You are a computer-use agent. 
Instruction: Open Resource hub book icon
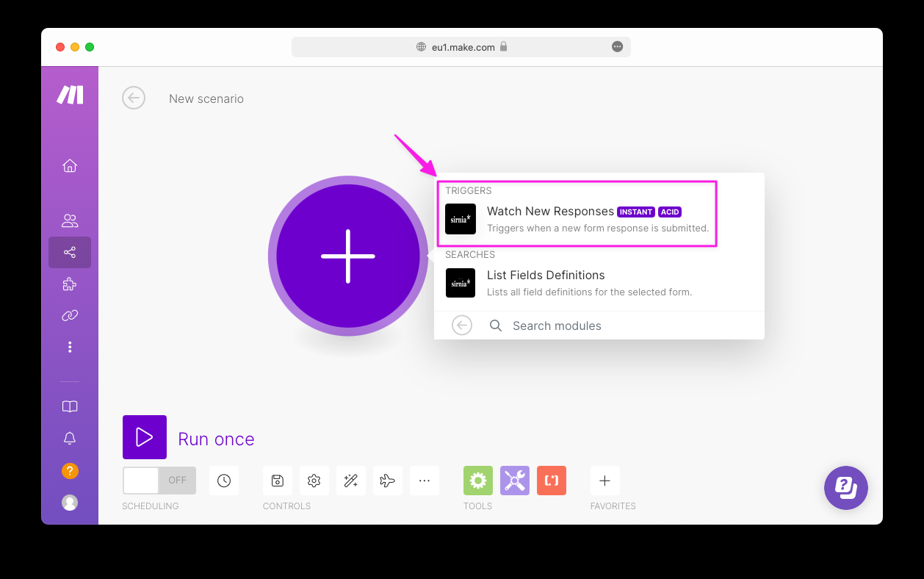pos(70,406)
